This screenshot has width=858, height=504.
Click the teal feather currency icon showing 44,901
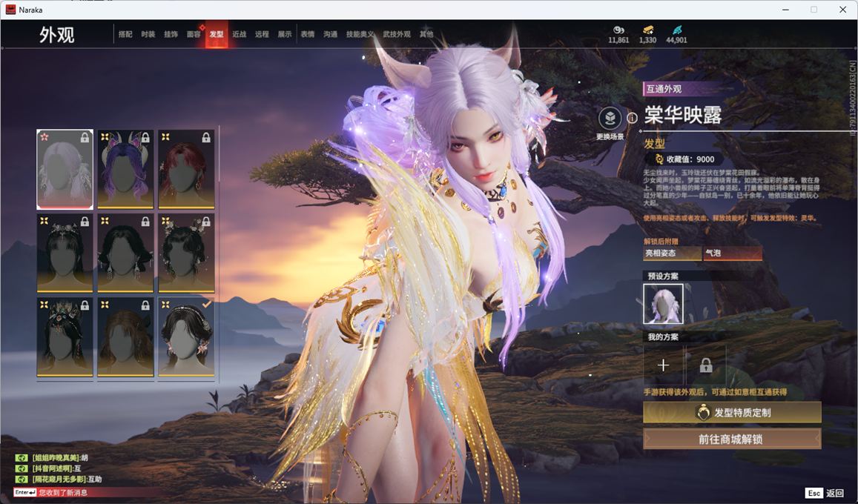coord(677,30)
